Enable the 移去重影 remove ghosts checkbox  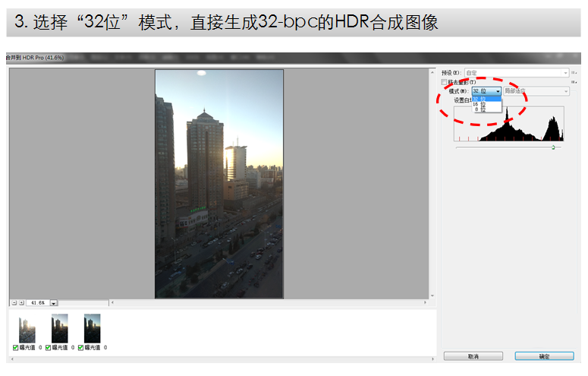coord(444,82)
